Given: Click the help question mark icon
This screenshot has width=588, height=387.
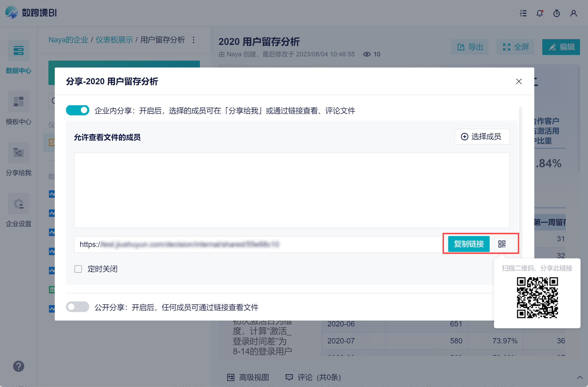Looking at the screenshot, I should [18, 366].
